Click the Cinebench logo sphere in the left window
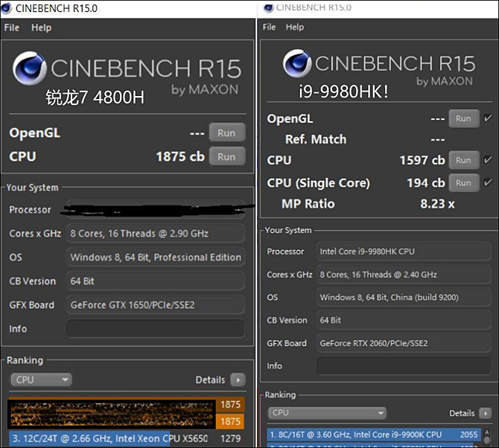 pyautogui.click(x=29, y=68)
